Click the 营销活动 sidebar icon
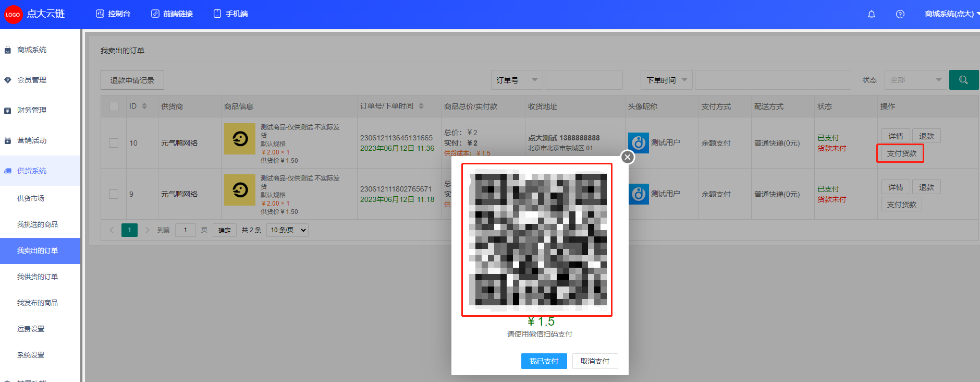This screenshot has height=382, width=980. pyautogui.click(x=7, y=141)
